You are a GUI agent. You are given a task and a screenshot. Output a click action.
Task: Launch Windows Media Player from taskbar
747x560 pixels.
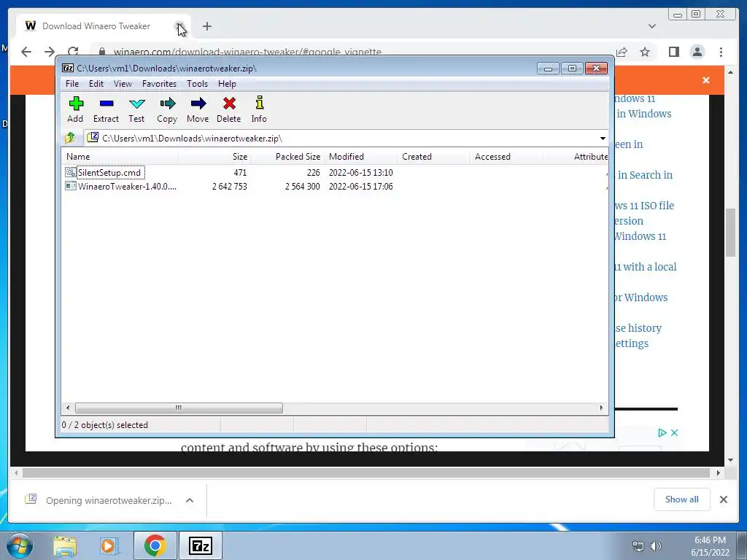pos(109,545)
